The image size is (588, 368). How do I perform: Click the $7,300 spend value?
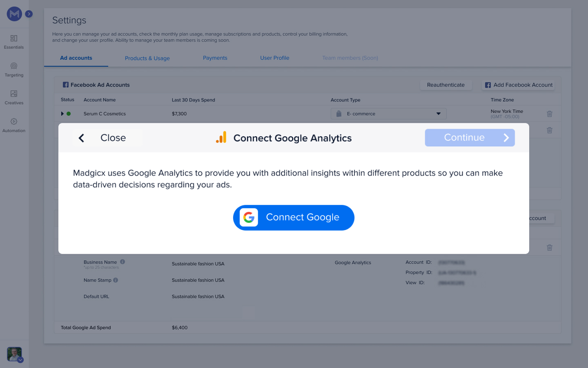pos(179,114)
